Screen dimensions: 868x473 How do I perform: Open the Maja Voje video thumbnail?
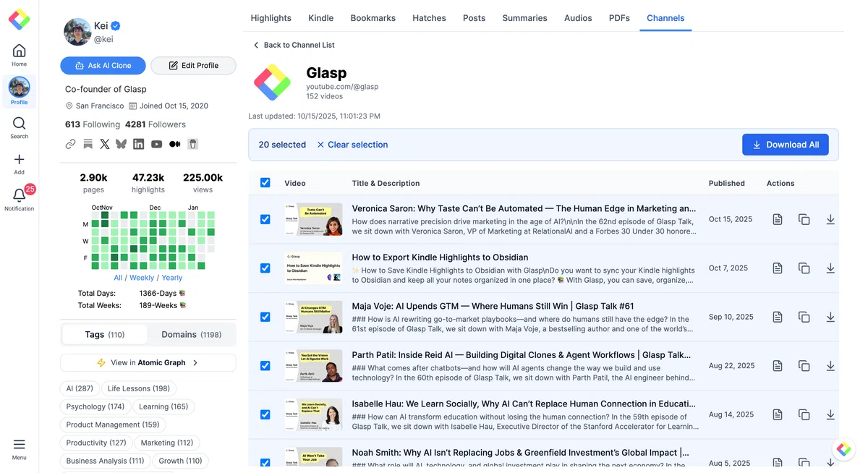click(x=313, y=317)
